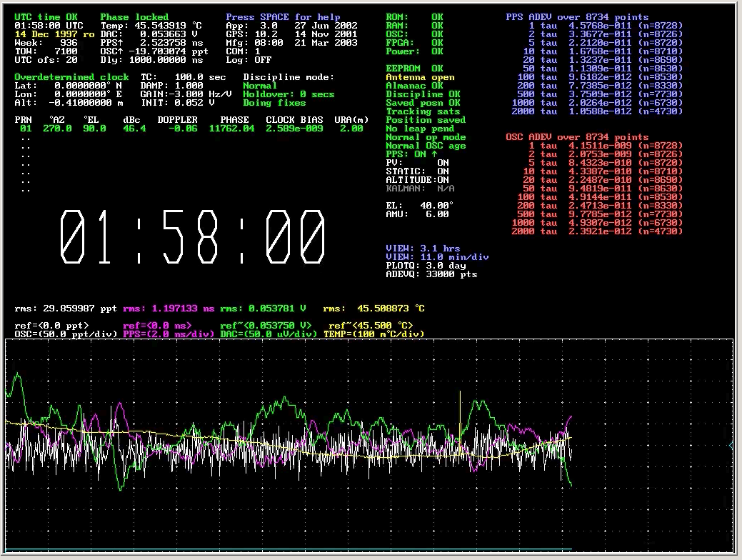Click the 'CLOCK BIAS' column header

point(294,120)
